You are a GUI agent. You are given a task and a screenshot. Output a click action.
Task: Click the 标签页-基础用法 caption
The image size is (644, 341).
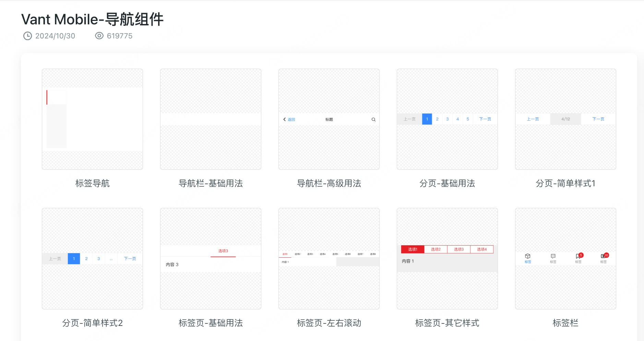(211, 323)
